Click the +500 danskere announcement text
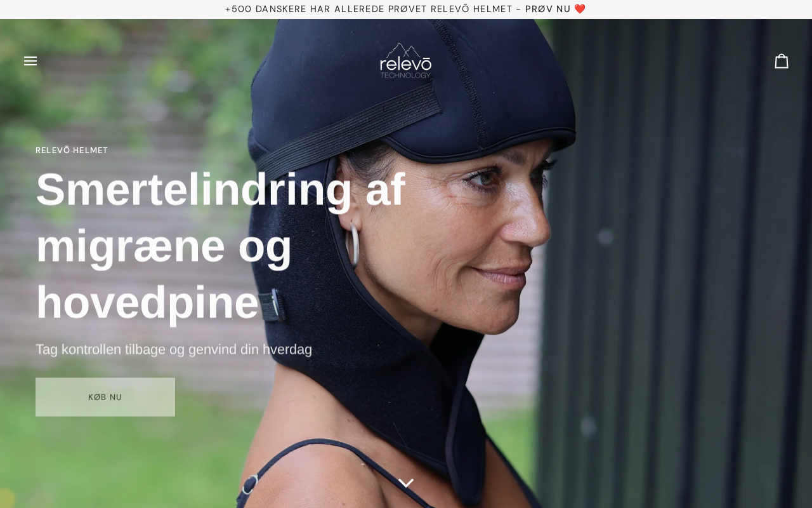 click(x=369, y=9)
